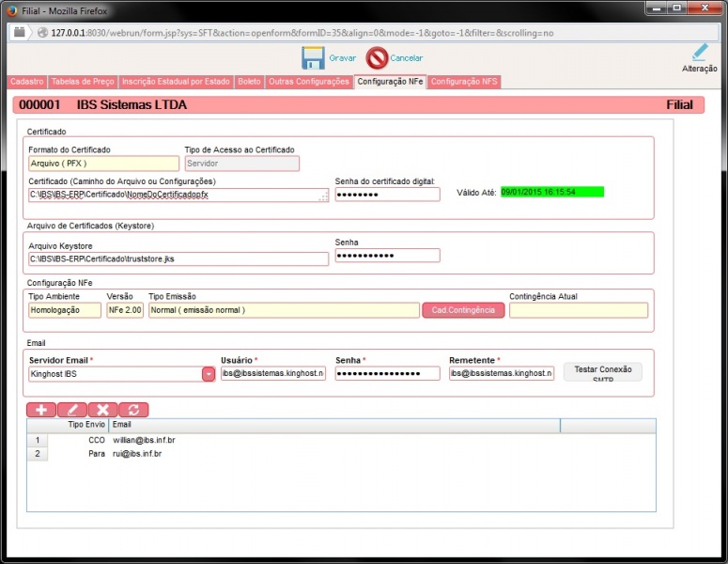Click the Alteração pencil icon
The image size is (728, 564).
point(699,52)
